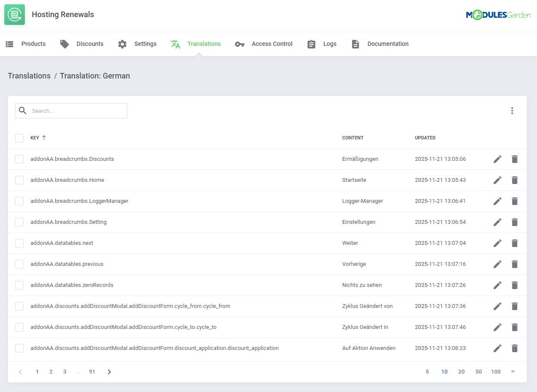Delete the addonAA.breadcrumbs.Home translation via trash icon
This screenshot has height=392, width=537.
[x=515, y=180]
